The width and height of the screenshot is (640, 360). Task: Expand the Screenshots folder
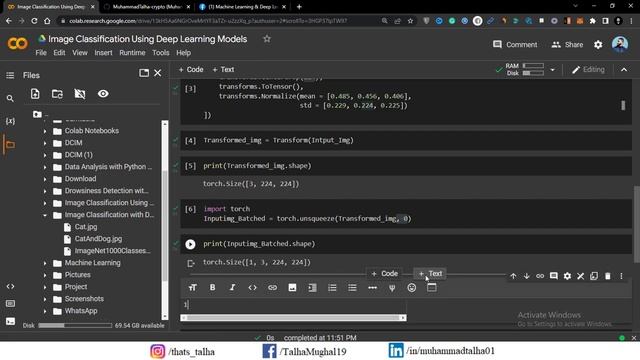tap(45, 299)
